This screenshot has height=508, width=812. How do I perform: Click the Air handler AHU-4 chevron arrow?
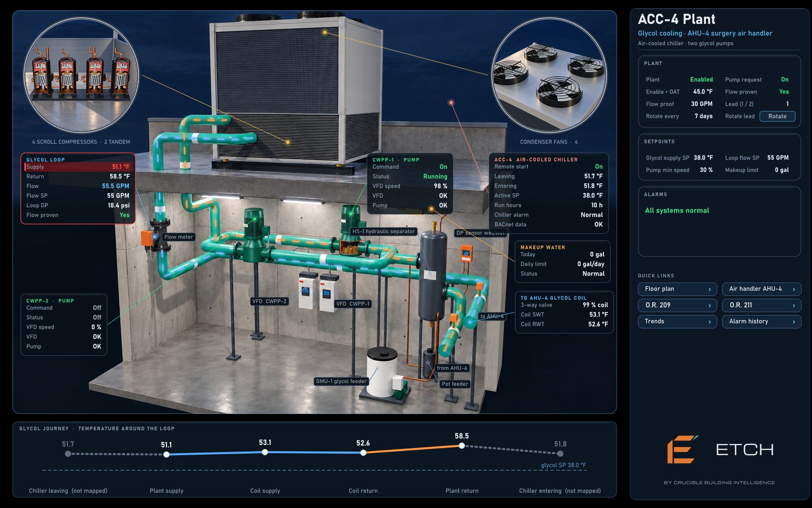click(794, 290)
